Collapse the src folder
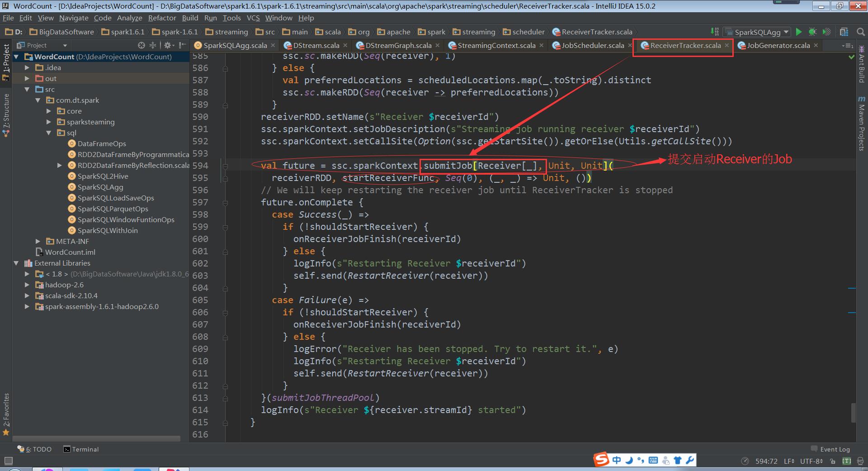Screen dimensions: 868x471 click(x=27, y=89)
